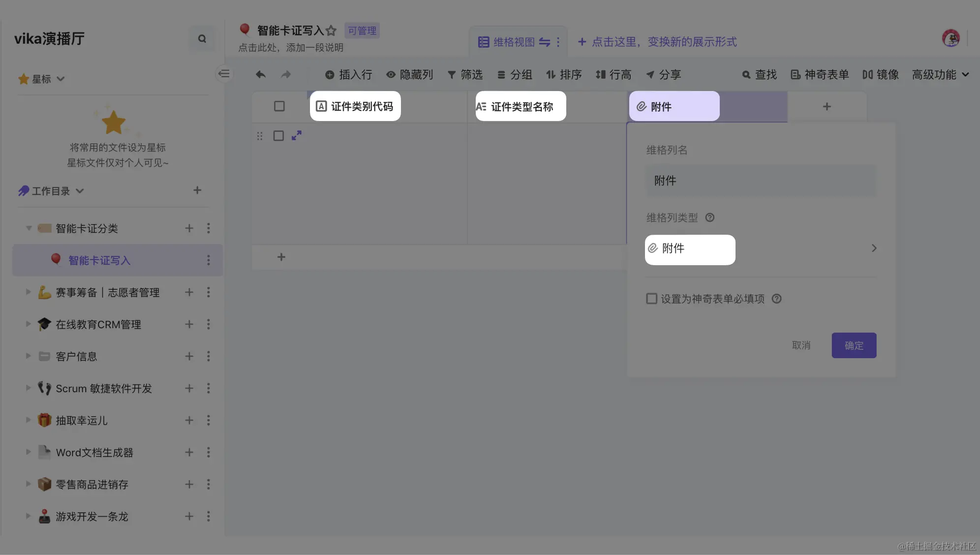Select 智能卡证写入 in the sidebar
This screenshot has height=555, width=980.
click(x=99, y=260)
